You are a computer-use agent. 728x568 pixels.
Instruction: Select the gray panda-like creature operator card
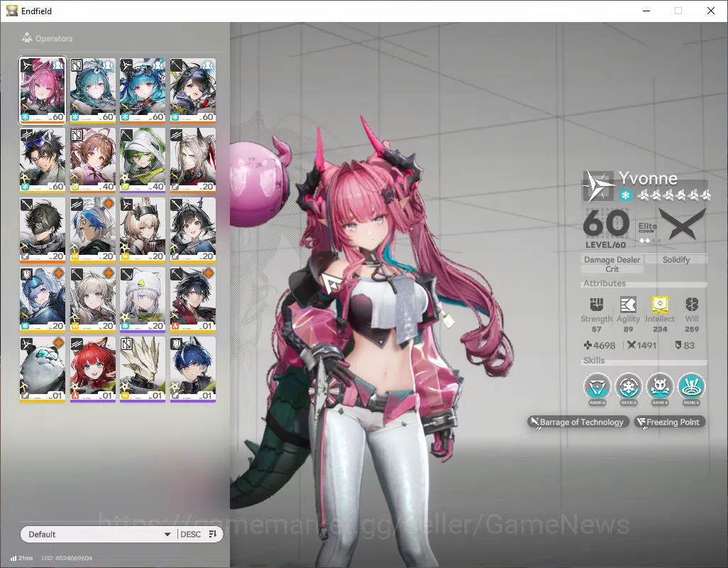point(43,369)
